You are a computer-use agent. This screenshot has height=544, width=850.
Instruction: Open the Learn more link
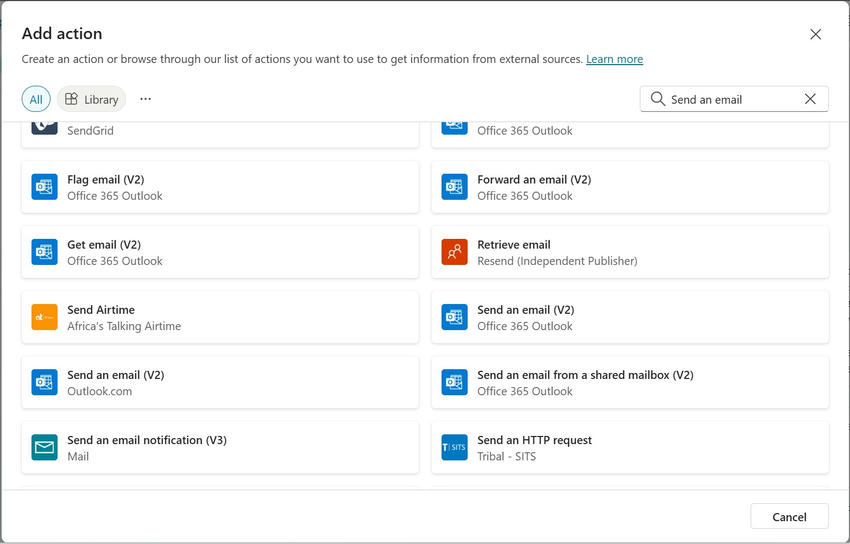tap(614, 59)
